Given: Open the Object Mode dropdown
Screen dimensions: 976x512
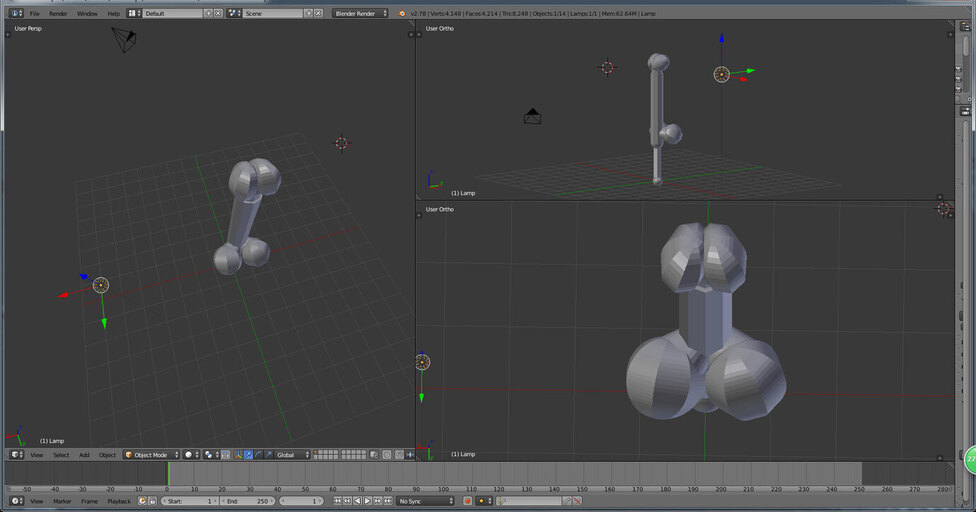Looking at the screenshot, I should 152,455.
